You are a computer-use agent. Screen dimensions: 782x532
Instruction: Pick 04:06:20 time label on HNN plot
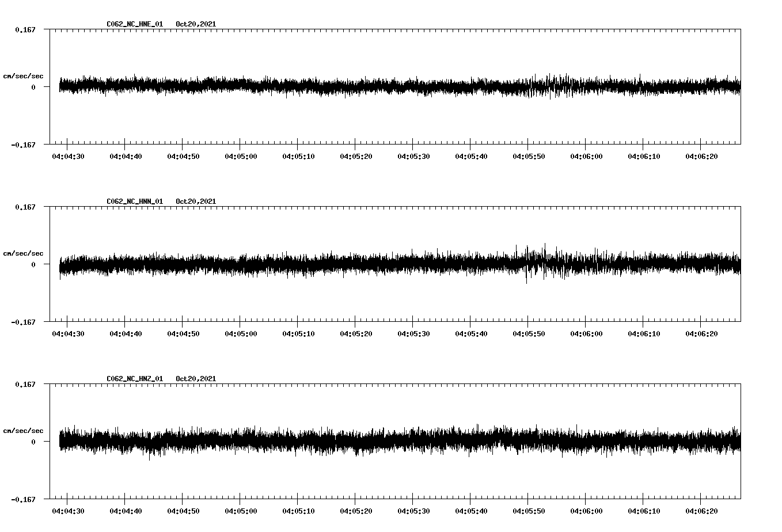(701, 333)
